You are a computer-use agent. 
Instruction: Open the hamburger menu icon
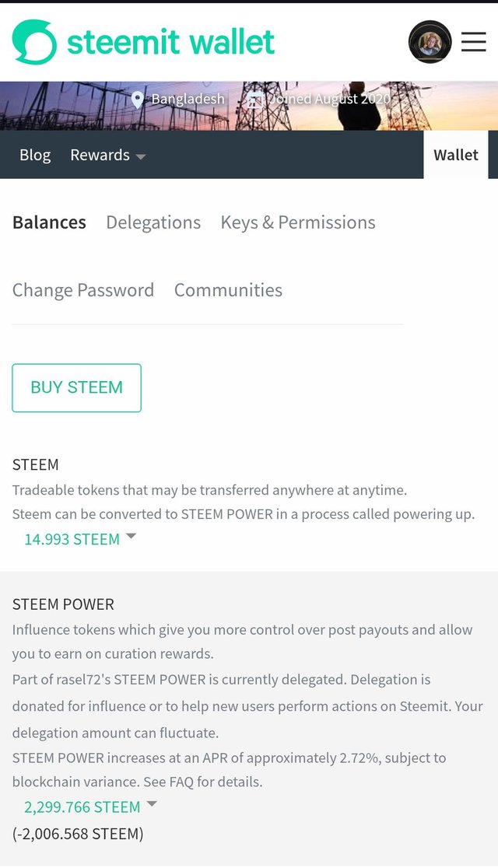(x=474, y=42)
